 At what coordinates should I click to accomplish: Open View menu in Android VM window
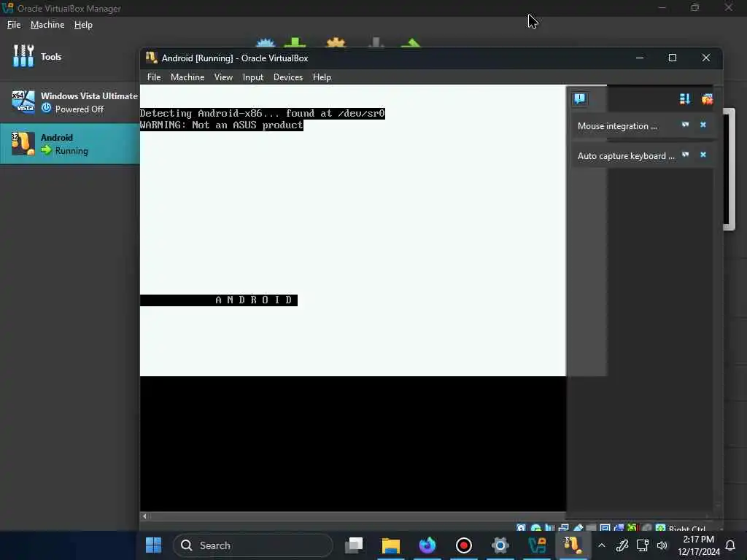pyautogui.click(x=223, y=77)
